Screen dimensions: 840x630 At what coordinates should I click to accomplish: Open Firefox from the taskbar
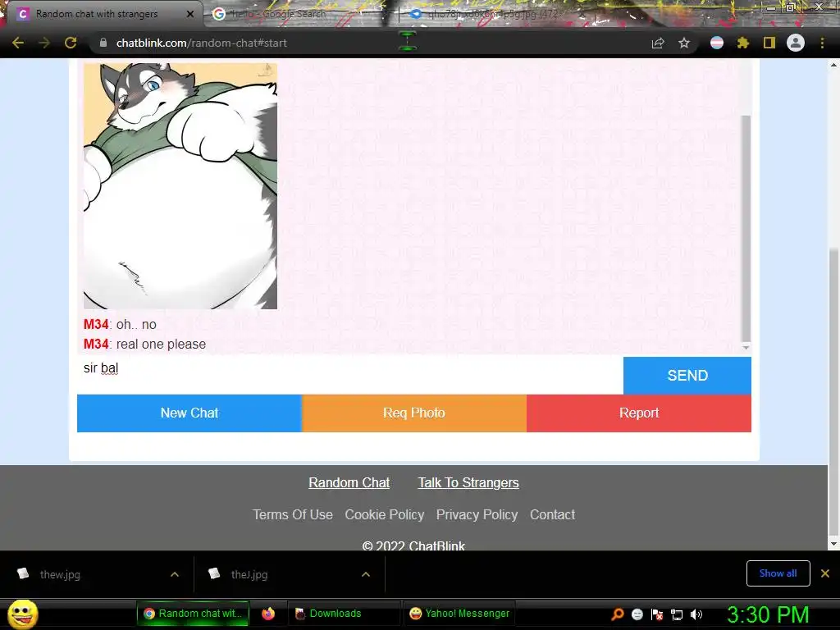(268, 614)
